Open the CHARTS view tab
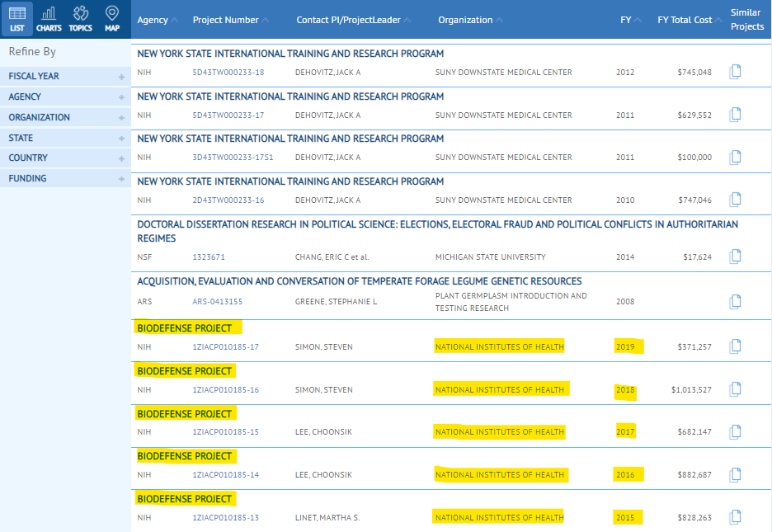Image resolution: width=772 pixels, height=532 pixels. (49, 19)
